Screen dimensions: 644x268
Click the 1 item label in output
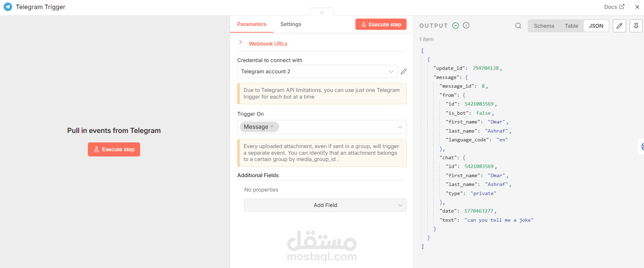coord(426,39)
